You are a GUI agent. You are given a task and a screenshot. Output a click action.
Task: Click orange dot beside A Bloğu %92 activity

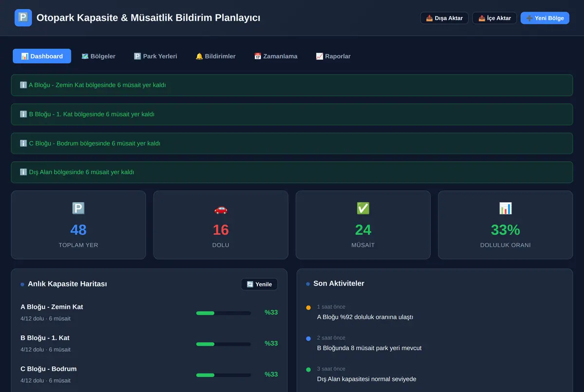tap(309, 307)
